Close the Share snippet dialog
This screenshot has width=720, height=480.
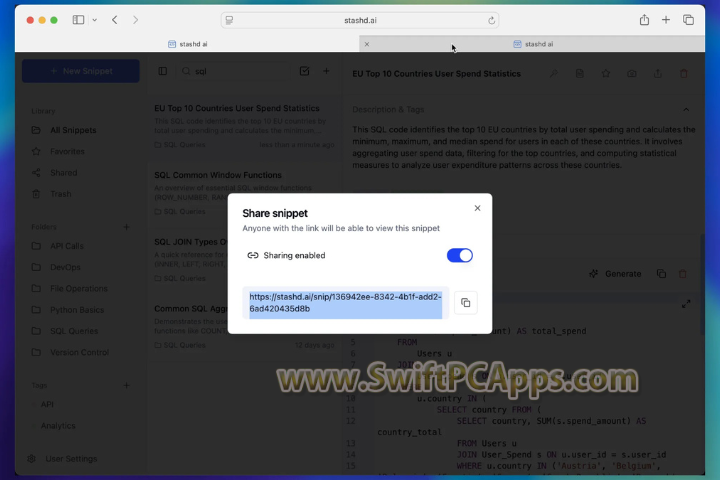[477, 208]
